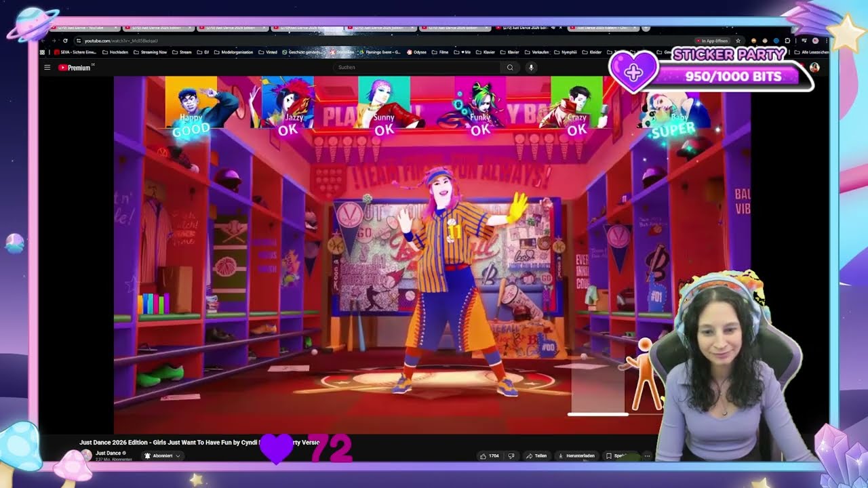Viewport: 868px width, 488px height.
Task: Open Chrome media control icon in toolbar
Action: point(804,41)
